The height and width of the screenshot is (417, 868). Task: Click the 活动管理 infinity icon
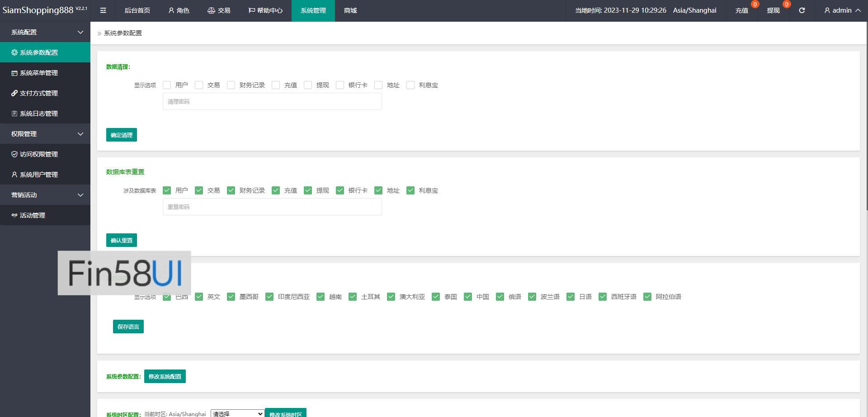[14, 215]
